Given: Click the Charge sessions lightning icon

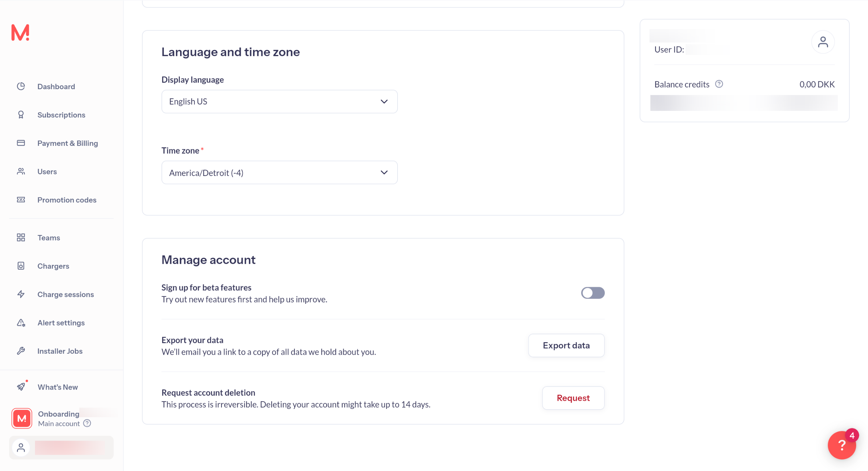Looking at the screenshot, I should [21, 294].
